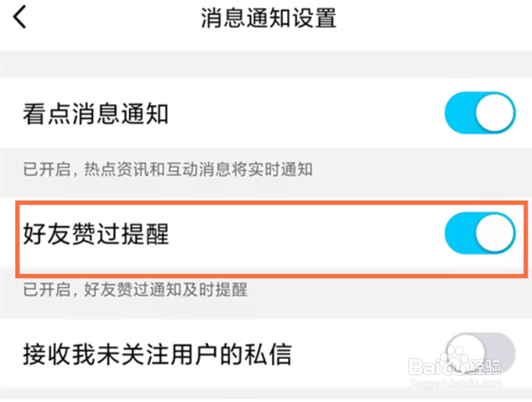
Task: Click the Baidu paw print watermark icon
Action: tap(455, 357)
